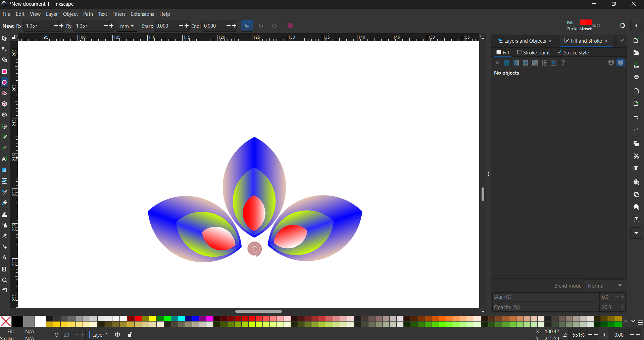Open the Layer 1 selector
The height and width of the screenshot is (340, 644).
coord(99,335)
